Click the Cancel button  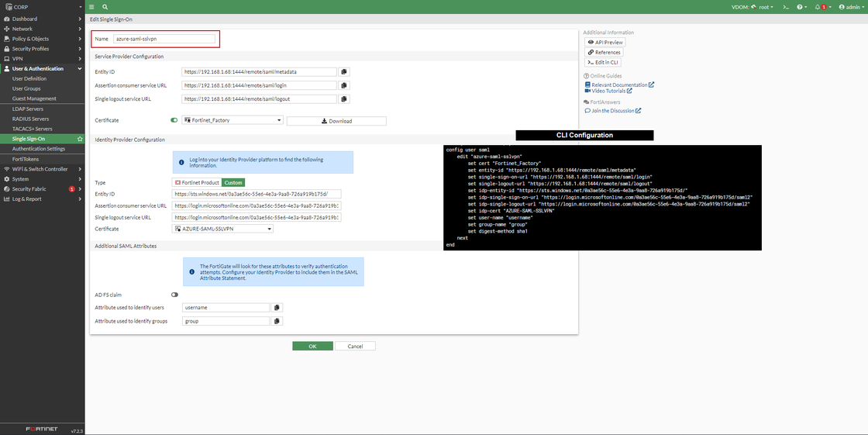tap(356, 347)
